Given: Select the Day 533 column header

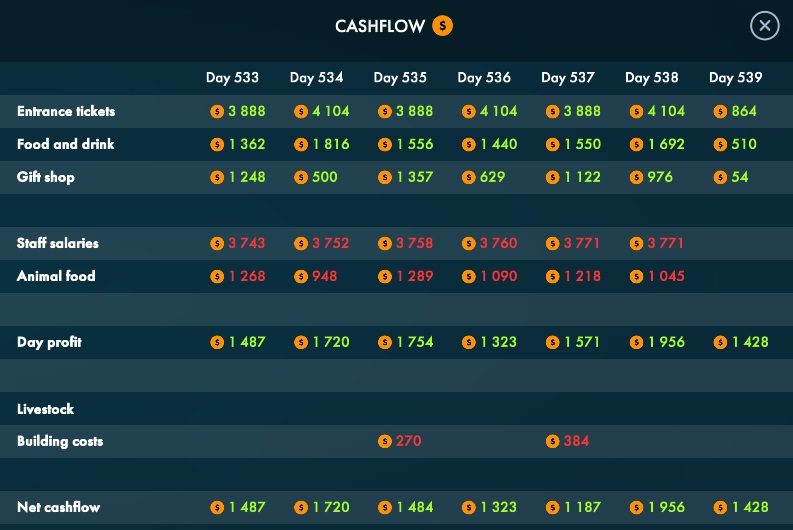Looking at the screenshot, I should pyautogui.click(x=232, y=78).
